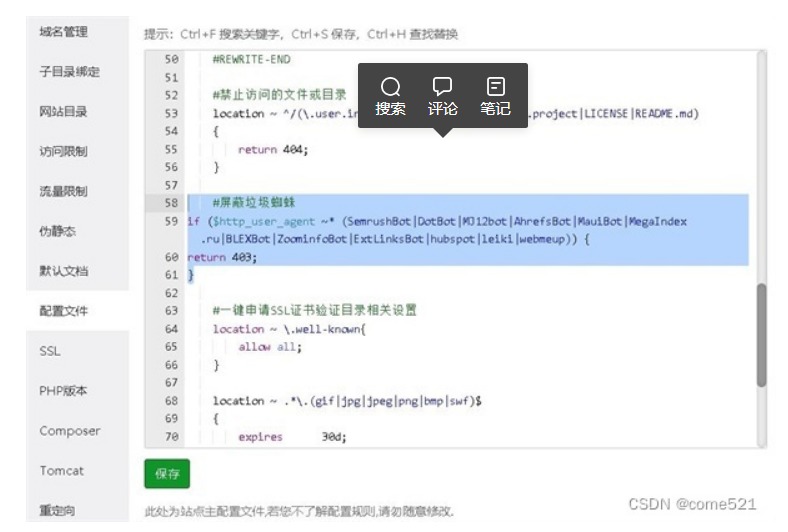Open the 域名管理 tab
This screenshot has width=788, height=532.
pyautogui.click(x=64, y=32)
